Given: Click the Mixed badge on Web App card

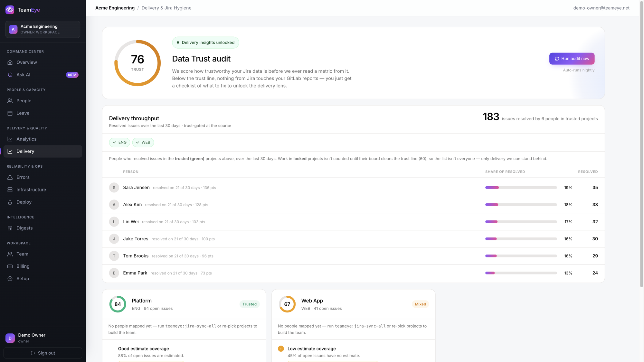Looking at the screenshot, I should pyautogui.click(x=420, y=304).
